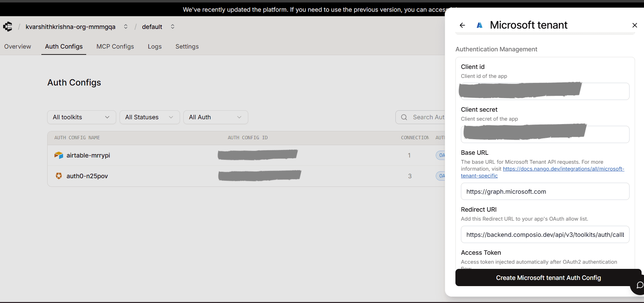Click Create Microsoft tenant Auth Config button
The image size is (644, 303).
548,277
